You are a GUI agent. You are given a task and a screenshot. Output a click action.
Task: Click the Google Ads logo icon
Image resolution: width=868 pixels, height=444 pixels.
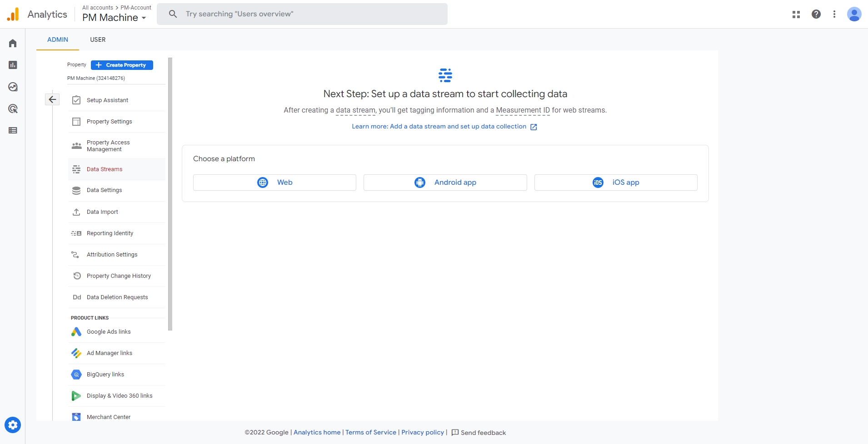(76, 332)
